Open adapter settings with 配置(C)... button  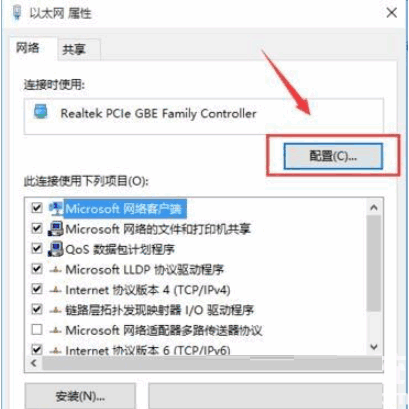tap(333, 156)
